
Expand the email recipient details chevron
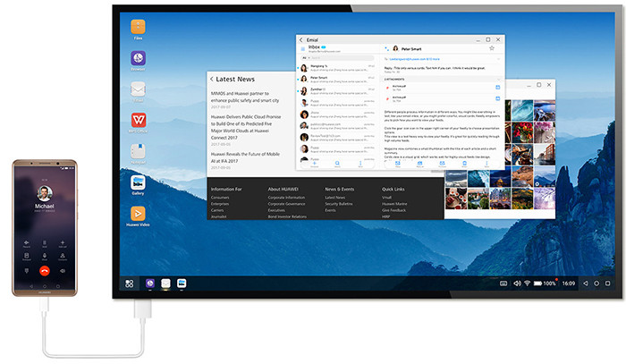(497, 57)
